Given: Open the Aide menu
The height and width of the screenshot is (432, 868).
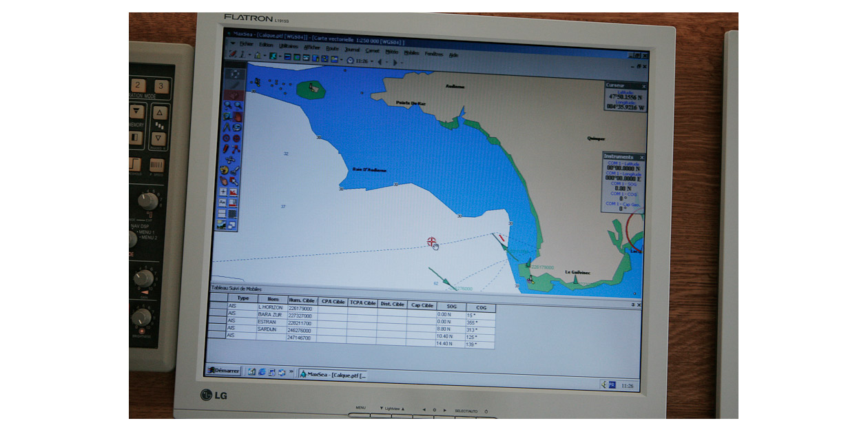Looking at the screenshot, I should (453, 54).
